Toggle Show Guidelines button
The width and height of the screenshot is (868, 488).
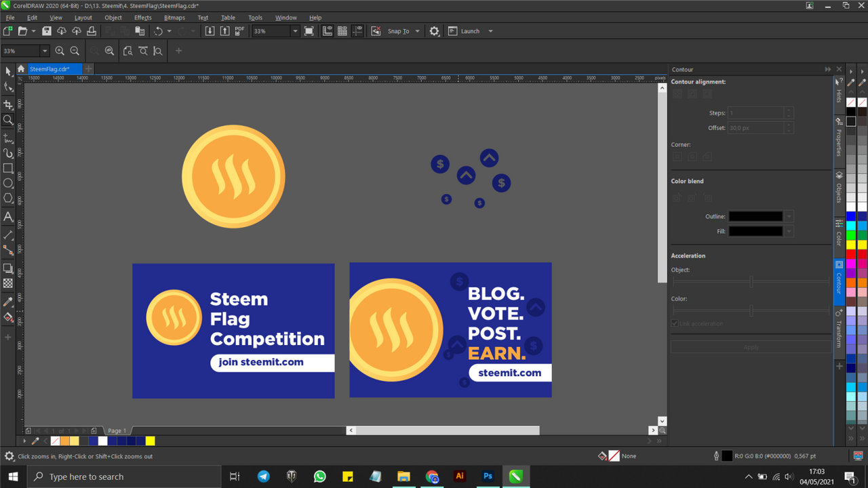[x=357, y=31]
